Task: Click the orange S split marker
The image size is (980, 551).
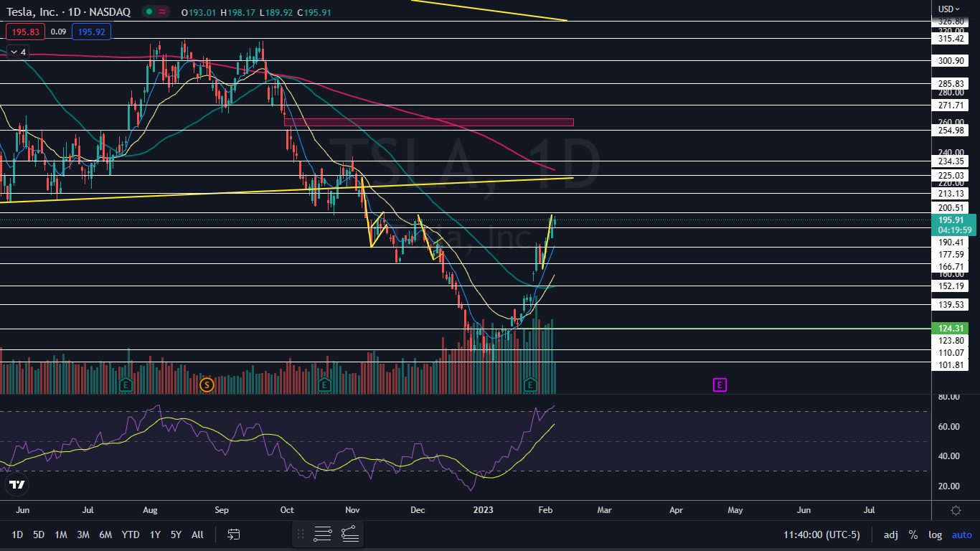Action: pos(207,385)
